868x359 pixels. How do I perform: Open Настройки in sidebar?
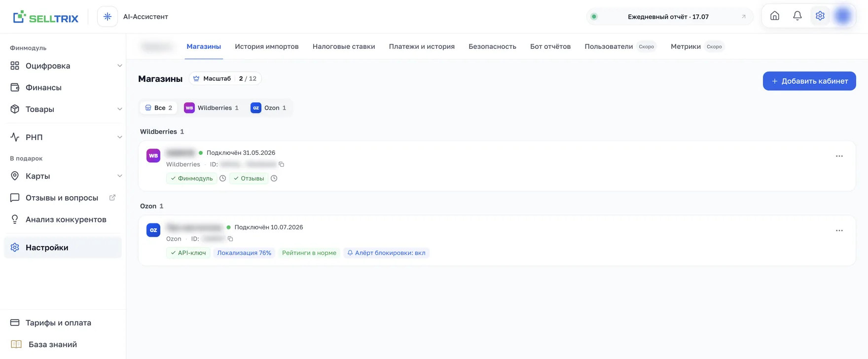pos(63,248)
